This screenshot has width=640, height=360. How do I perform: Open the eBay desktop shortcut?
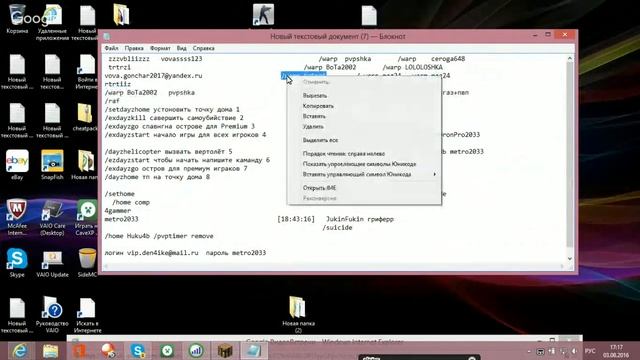(17, 164)
